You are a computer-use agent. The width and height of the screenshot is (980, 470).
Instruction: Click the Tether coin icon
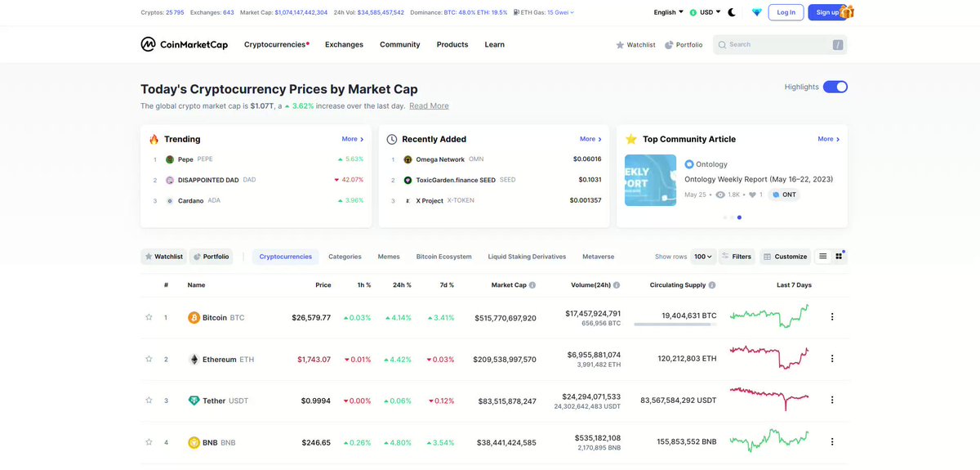[x=194, y=401]
